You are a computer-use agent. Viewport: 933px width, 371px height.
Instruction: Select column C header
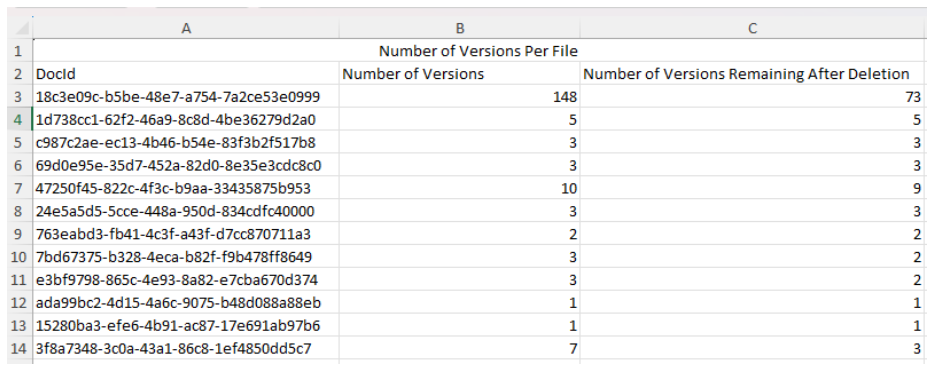(752, 29)
